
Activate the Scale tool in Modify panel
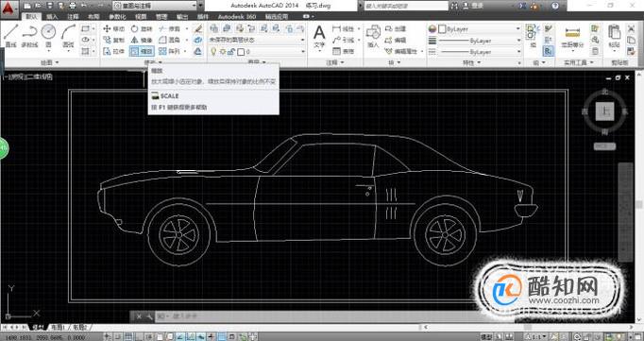point(142,51)
